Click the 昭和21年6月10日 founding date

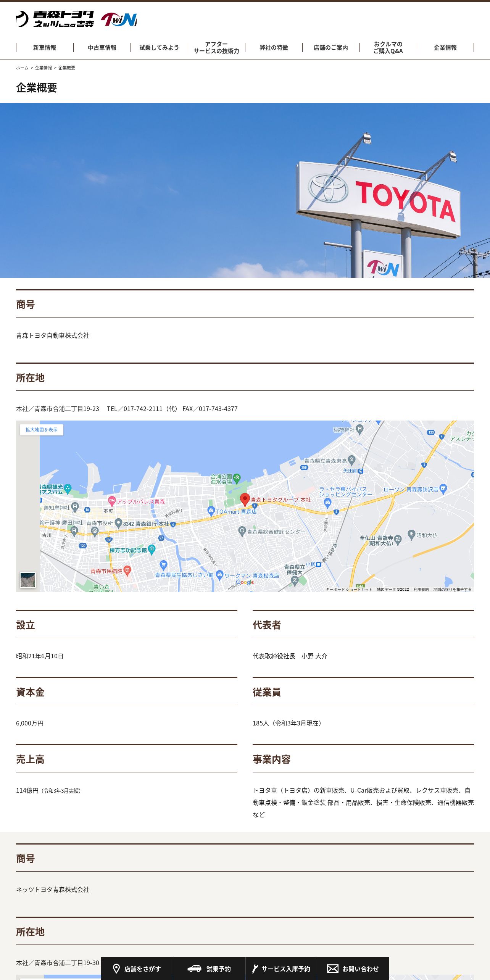click(40, 656)
